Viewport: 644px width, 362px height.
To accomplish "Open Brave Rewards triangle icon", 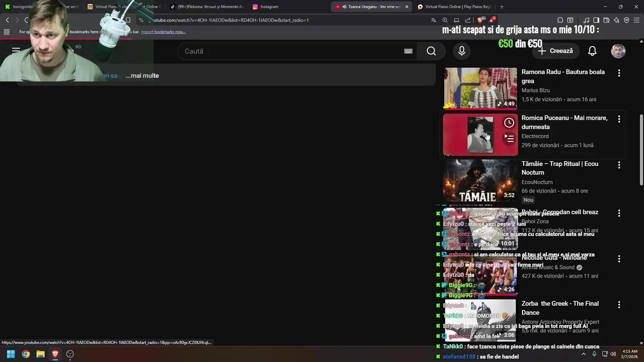I will 492,20.
